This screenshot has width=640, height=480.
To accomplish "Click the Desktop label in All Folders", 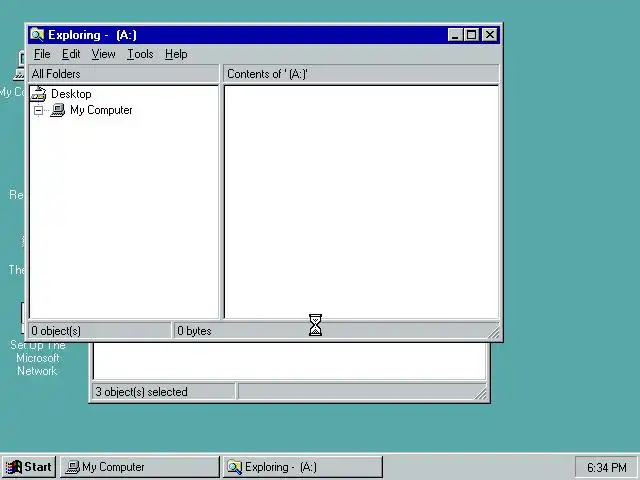I will (x=71, y=94).
